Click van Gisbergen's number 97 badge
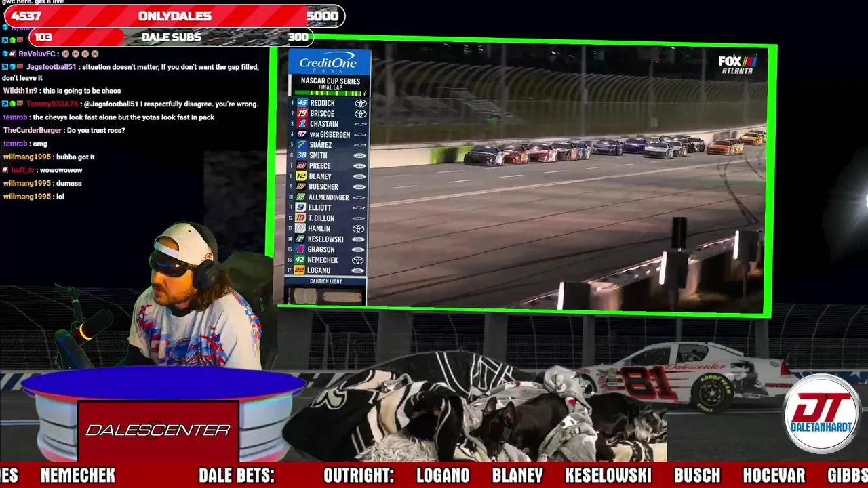Viewport: 868px width, 488px height. click(x=302, y=134)
